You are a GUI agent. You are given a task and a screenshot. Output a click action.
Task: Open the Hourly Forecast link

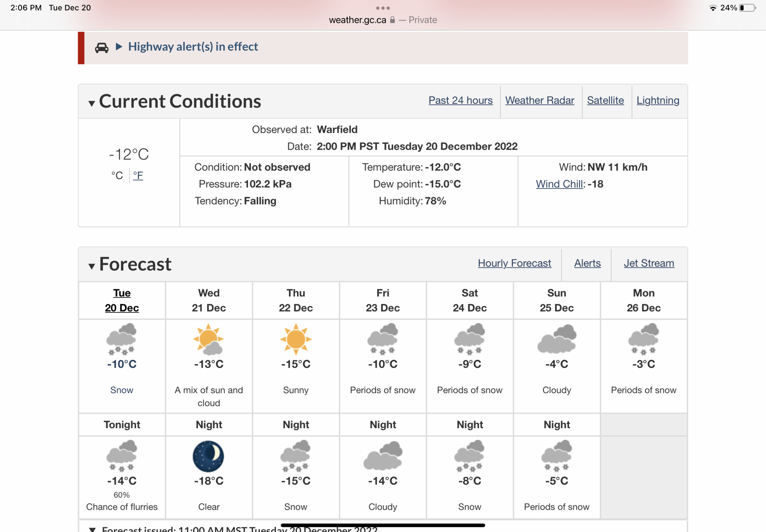click(514, 263)
